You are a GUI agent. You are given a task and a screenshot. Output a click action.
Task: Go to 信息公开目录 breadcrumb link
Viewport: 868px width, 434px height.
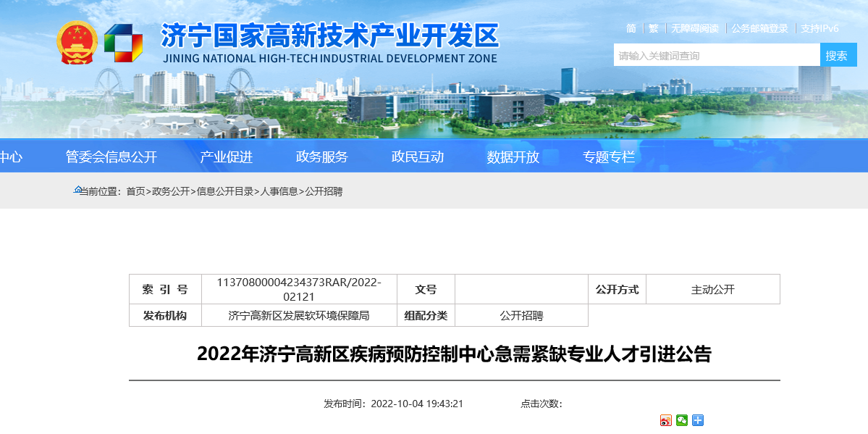225,191
